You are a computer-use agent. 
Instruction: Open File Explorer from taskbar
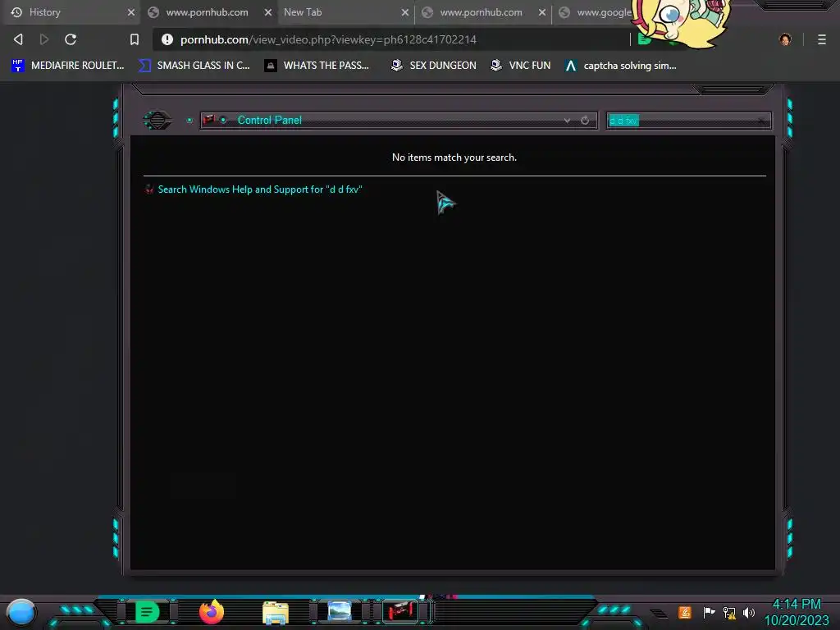click(x=276, y=613)
